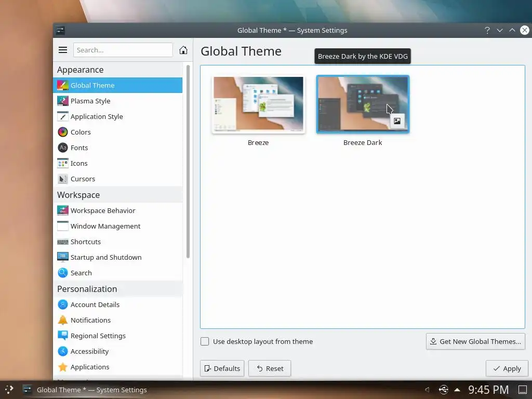Open Icons settings page

pos(118,163)
